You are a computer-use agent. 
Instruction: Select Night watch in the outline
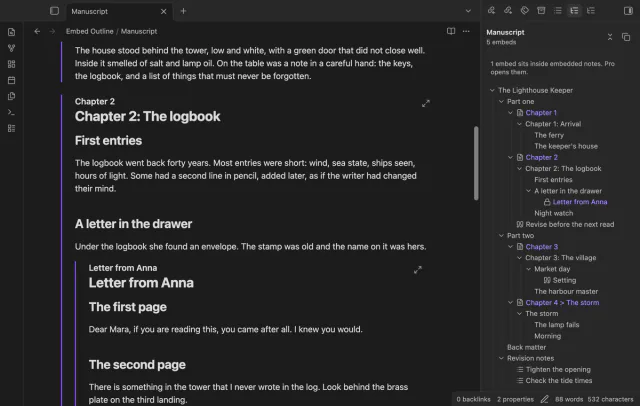[x=553, y=213]
